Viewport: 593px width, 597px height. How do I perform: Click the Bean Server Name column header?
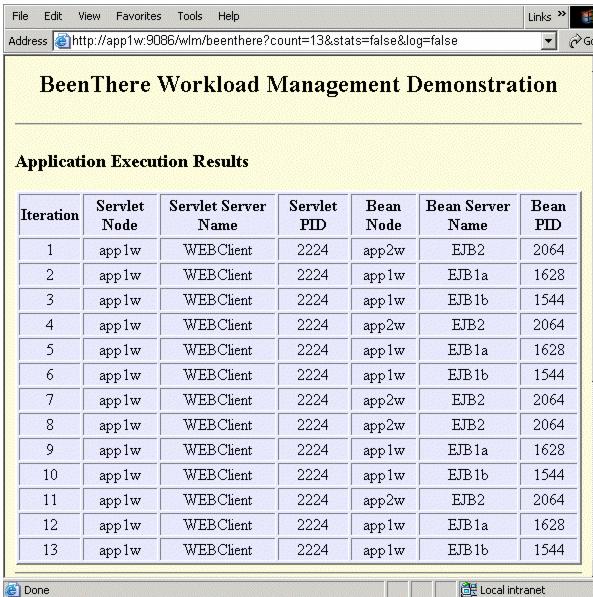coord(468,215)
